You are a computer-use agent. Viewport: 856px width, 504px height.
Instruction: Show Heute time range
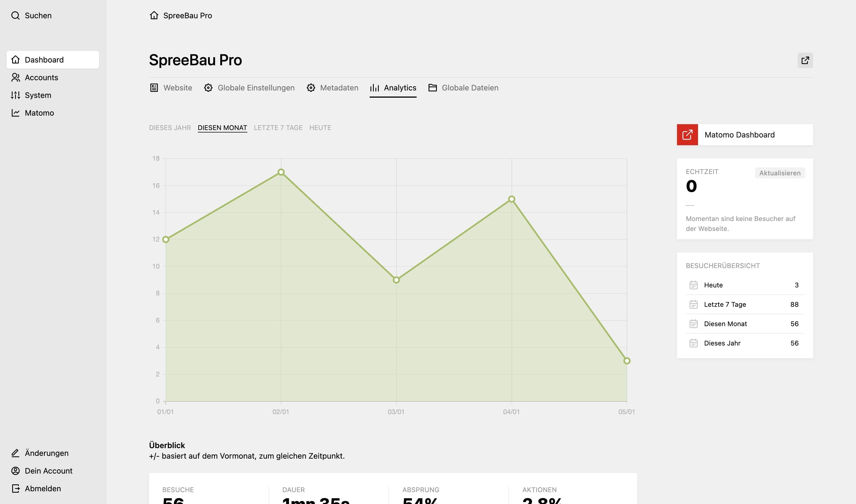pos(320,128)
